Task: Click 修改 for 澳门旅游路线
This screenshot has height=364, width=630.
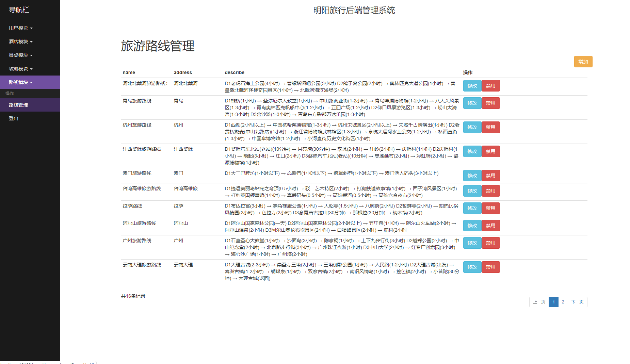Action: [472, 176]
